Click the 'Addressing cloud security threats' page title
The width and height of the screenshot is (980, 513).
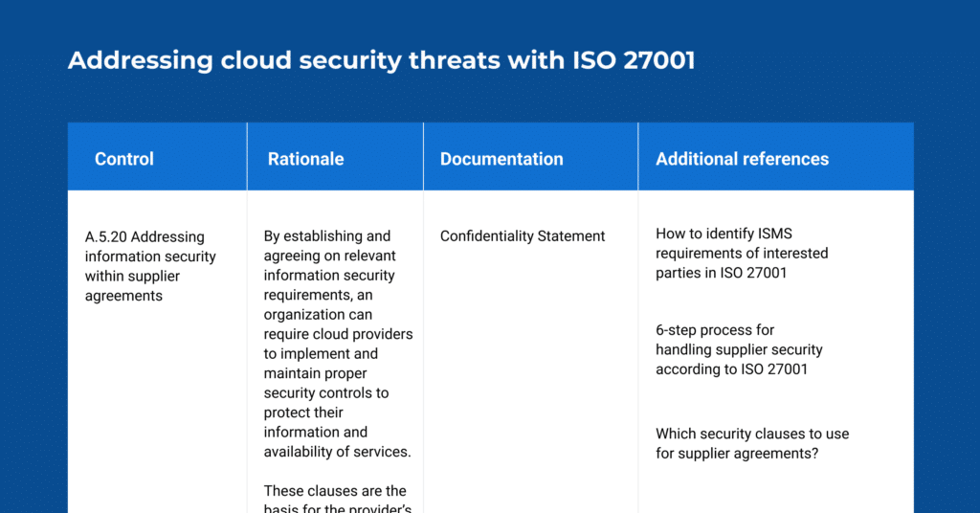[316, 60]
